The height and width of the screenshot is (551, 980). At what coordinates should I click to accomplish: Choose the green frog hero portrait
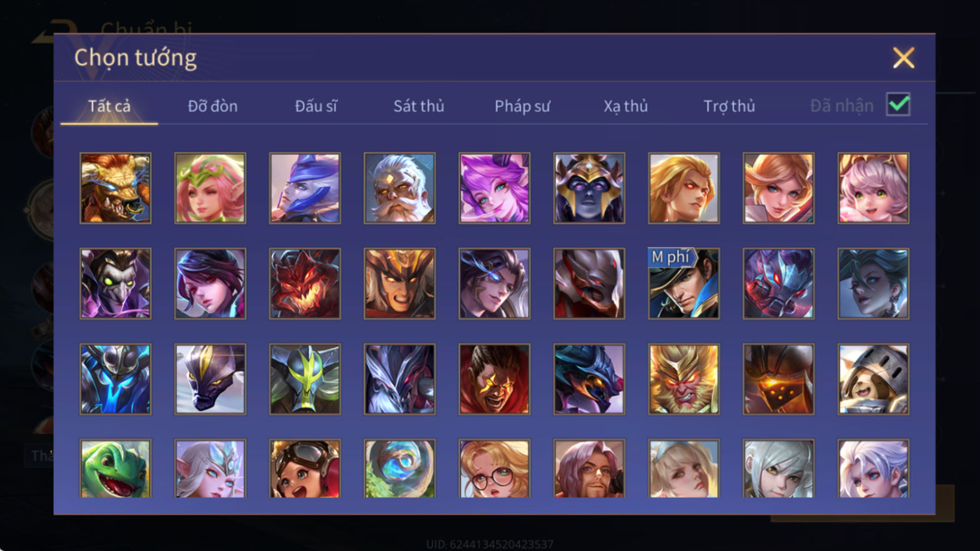116,468
